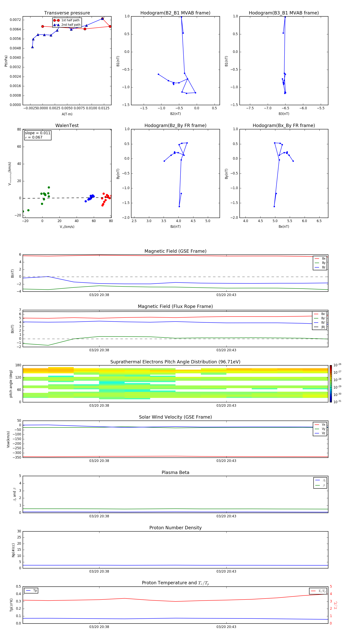The image size is (351, 644).
Task: Click the red Te/Tp curve
Action: tap(175, 601)
